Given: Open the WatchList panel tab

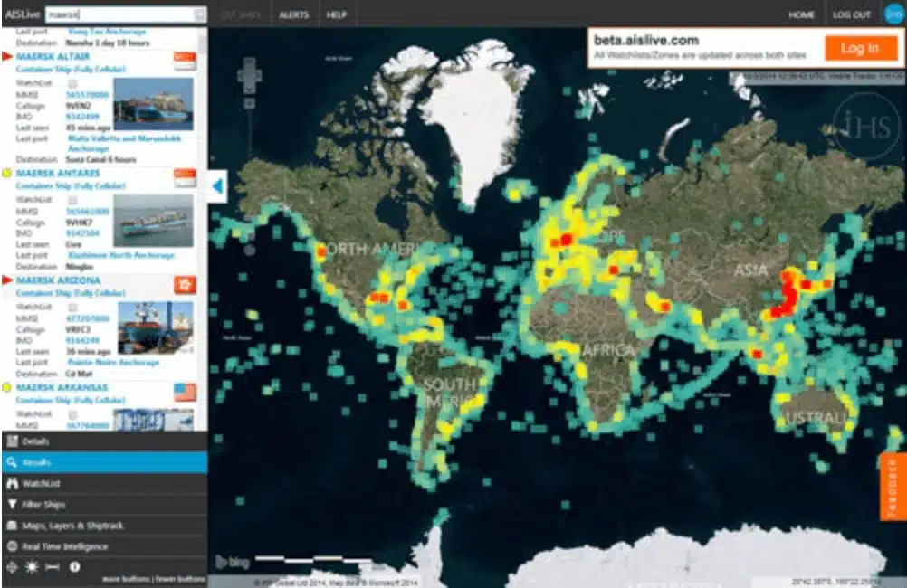Looking at the screenshot, I should click(x=105, y=483).
